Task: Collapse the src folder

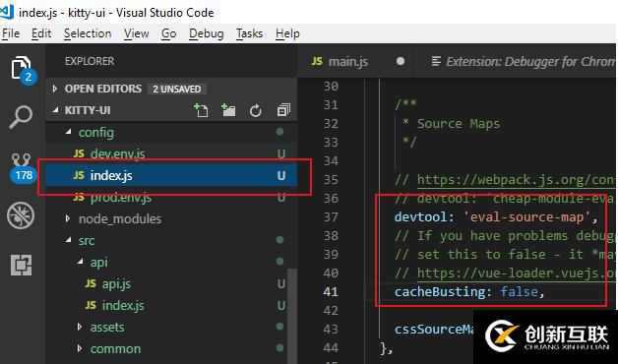Action: click(69, 240)
